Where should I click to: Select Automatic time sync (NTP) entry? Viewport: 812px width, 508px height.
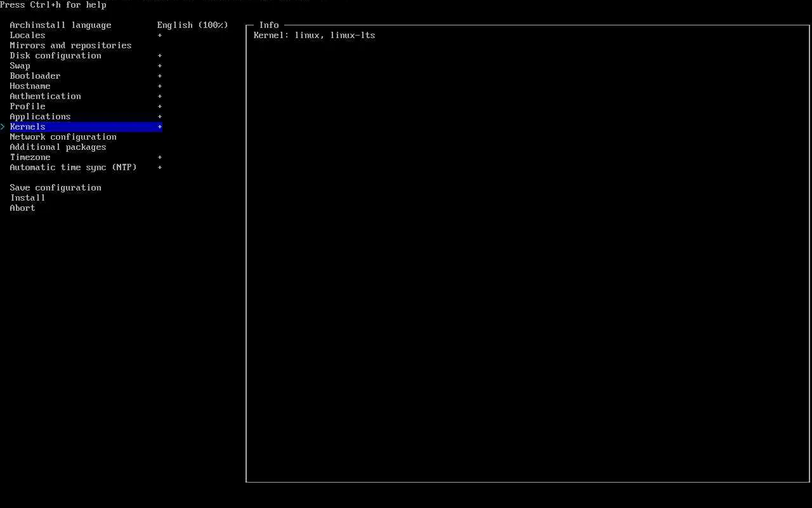pos(73,167)
